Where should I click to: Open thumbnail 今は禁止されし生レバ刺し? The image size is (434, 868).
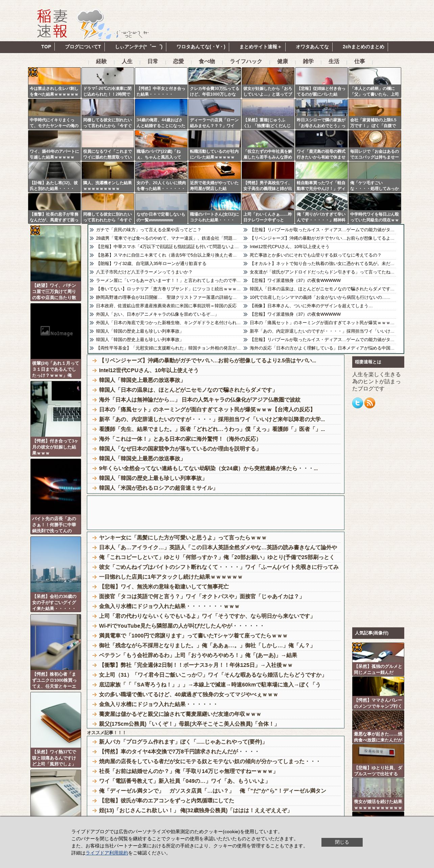54,83
